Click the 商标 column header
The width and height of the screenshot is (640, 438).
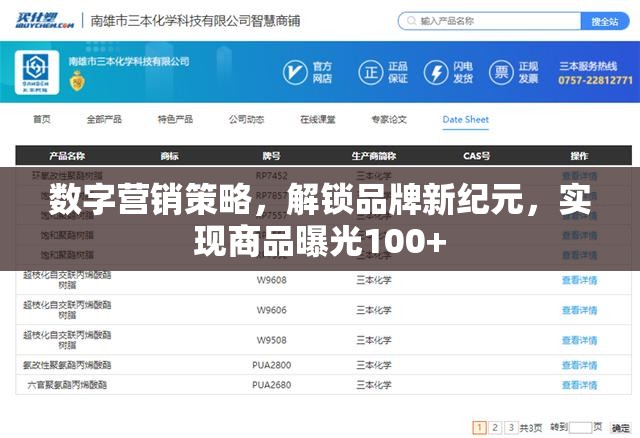[169, 156]
